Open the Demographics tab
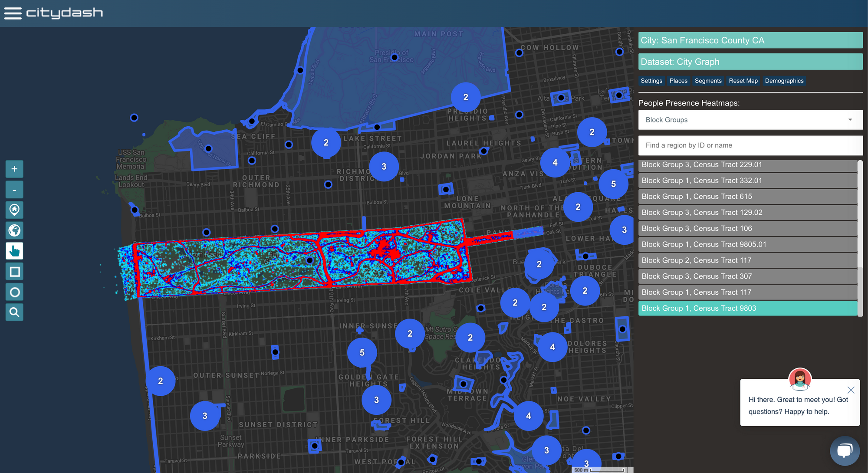This screenshot has height=473, width=868. pyautogui.click(x=784, y=81)
